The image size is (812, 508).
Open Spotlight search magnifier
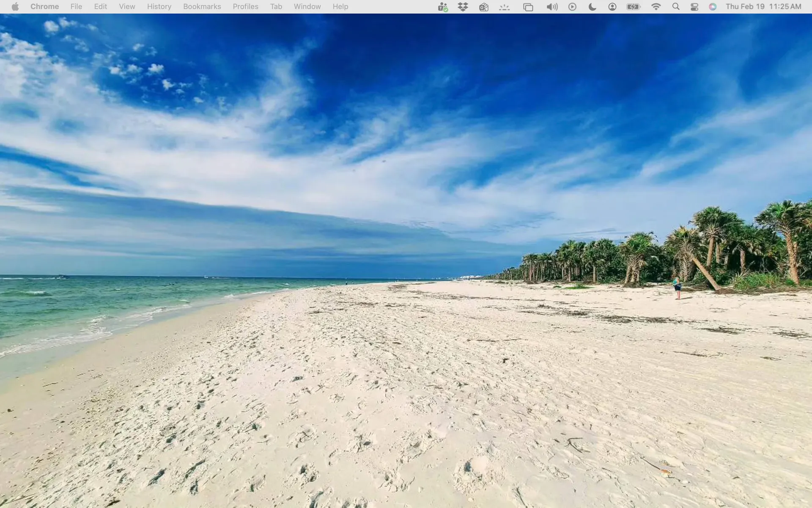point(676,7)
